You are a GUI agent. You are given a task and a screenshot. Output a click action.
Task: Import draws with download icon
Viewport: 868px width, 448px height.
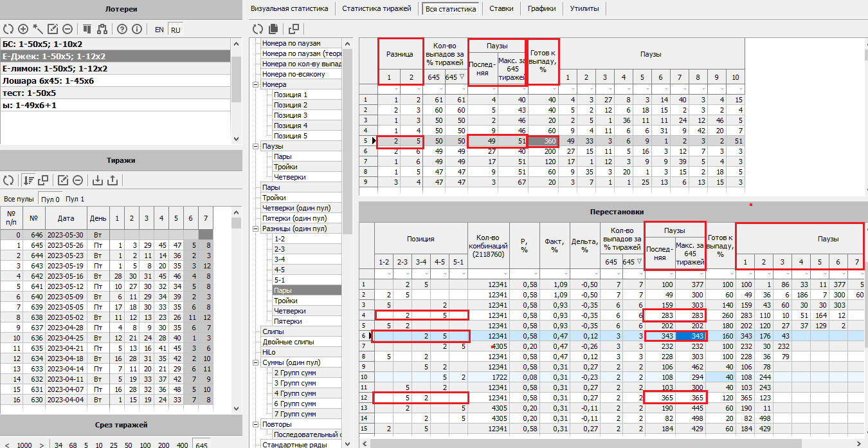pyautogui.click(x=98, y=180)
